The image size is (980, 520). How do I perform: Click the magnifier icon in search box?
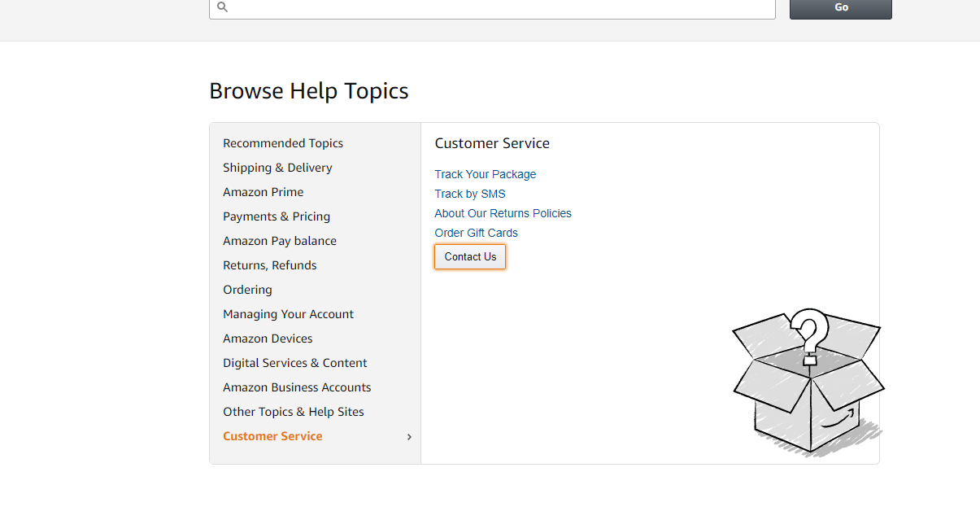(223, 7)
